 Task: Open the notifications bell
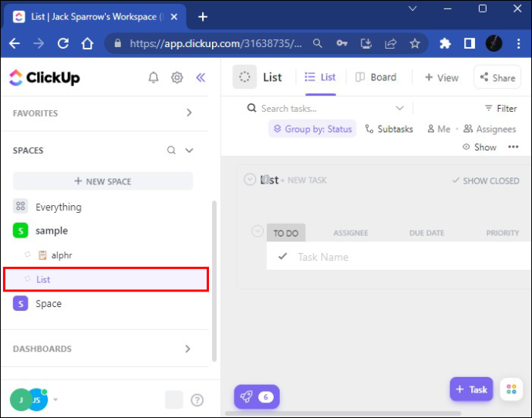coord(153,77)
